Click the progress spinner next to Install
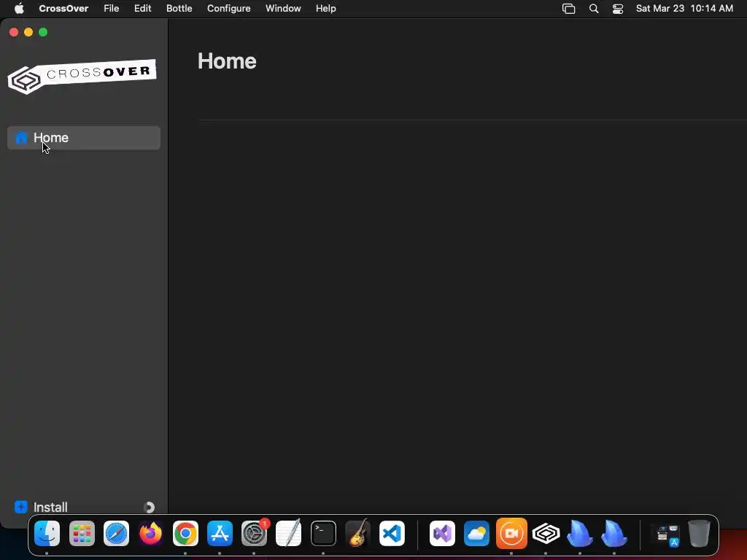The height and width of the screenshot is (560, 747). click(x=149, y=507)
